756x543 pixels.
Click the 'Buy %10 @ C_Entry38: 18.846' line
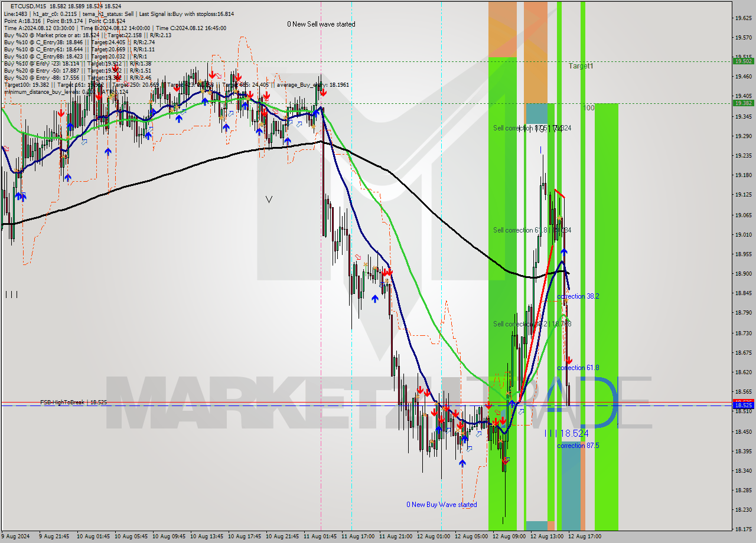[x=79, y=42]
